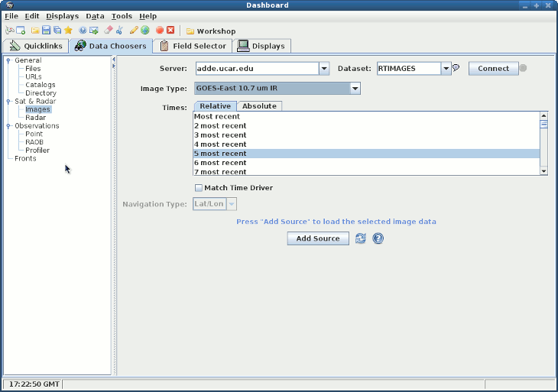The width and height of the screenshot is (558, 392).
Task: Click the Add Source button
Action: click(317, 238)
